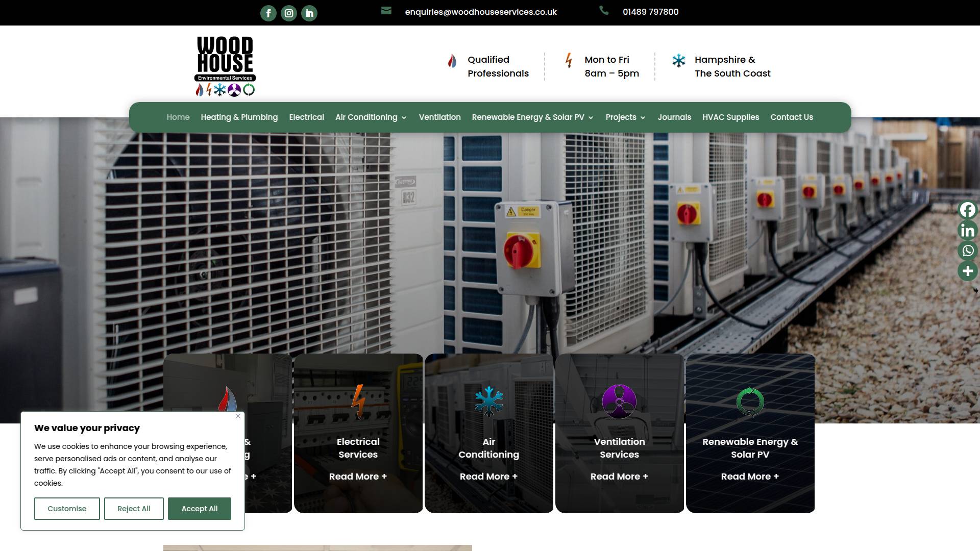This screenshot has height=551, width=980.
Task: Expand the Air Conditioning menu dropdown
Action: tap(404, 118)
